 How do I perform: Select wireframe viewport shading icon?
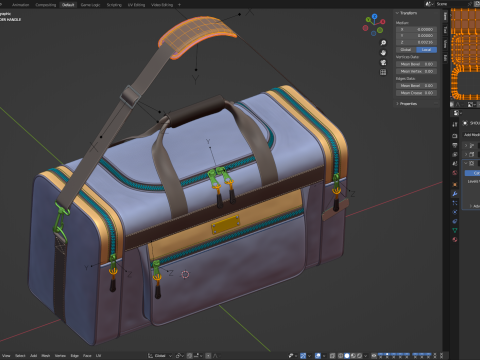pyautogui.click(x=340, y=356)
